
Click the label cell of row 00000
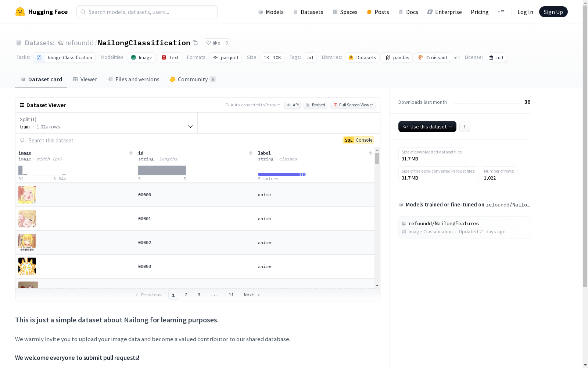[x=315, y=195]
